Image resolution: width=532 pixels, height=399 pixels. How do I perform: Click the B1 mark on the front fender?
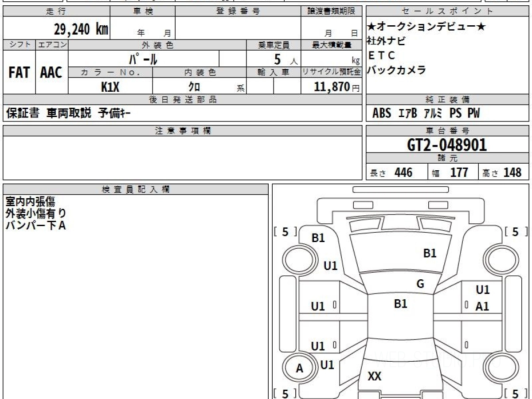pos(318,238)
